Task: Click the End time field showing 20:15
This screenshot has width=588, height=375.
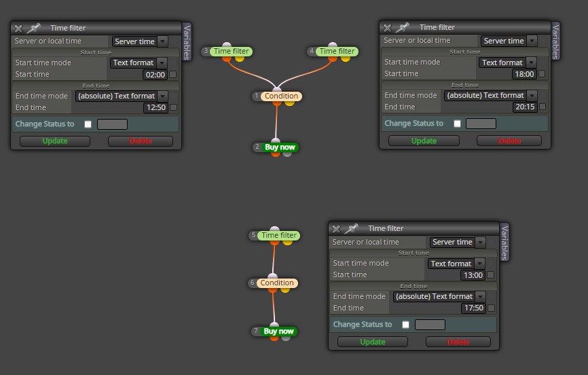Action: (x=525, y=107)
